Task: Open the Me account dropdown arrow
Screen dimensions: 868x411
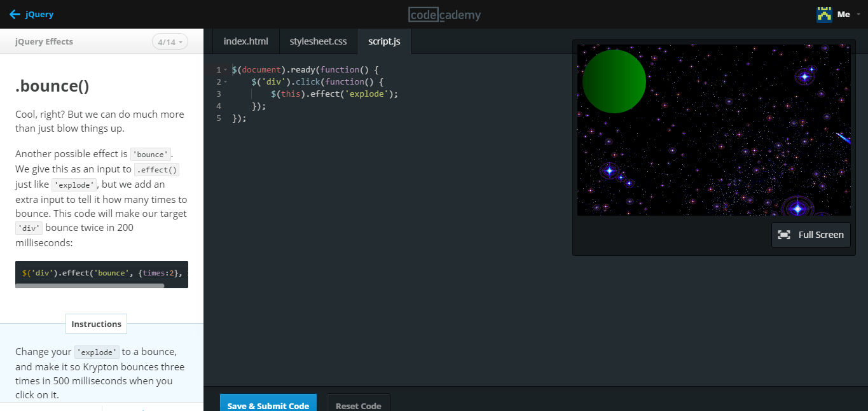Action: coord(858,15)
